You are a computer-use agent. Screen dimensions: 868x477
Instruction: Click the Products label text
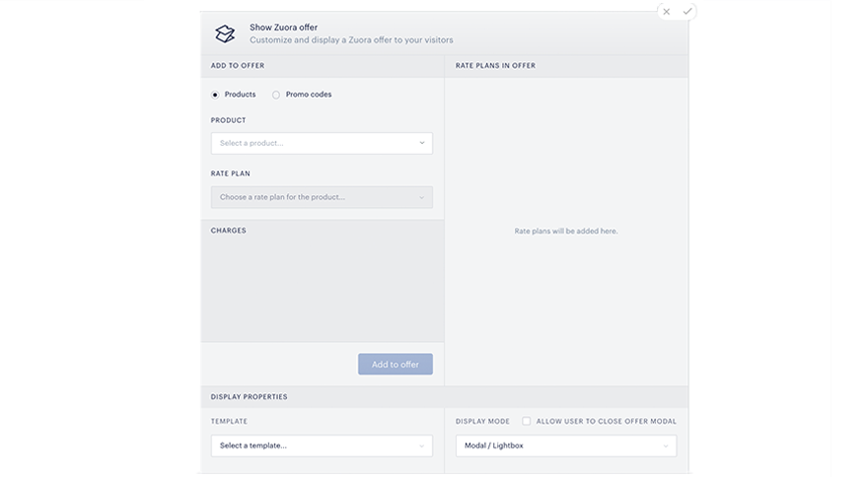coord(240,95)
